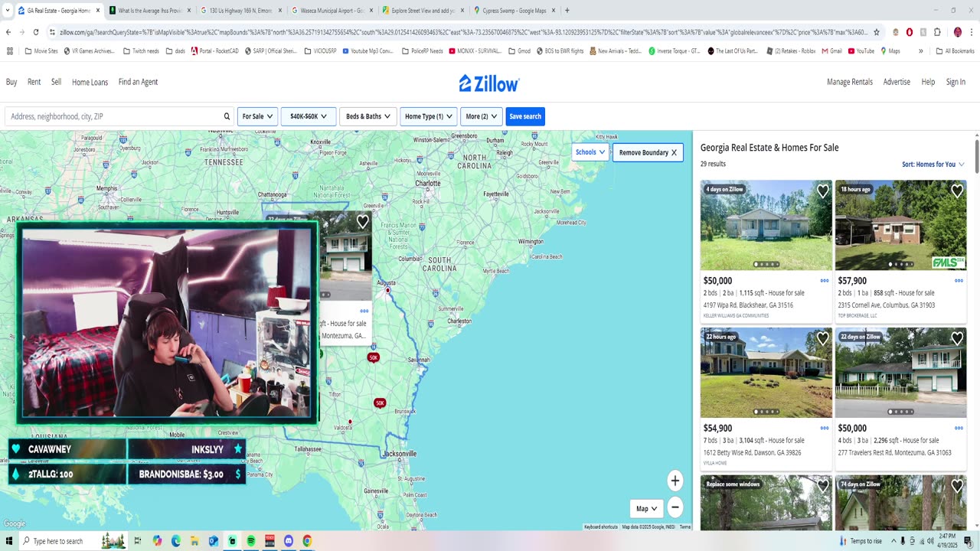Switch to the Explore Street View tab
The image size is (980, 551).
coord(423,11)
